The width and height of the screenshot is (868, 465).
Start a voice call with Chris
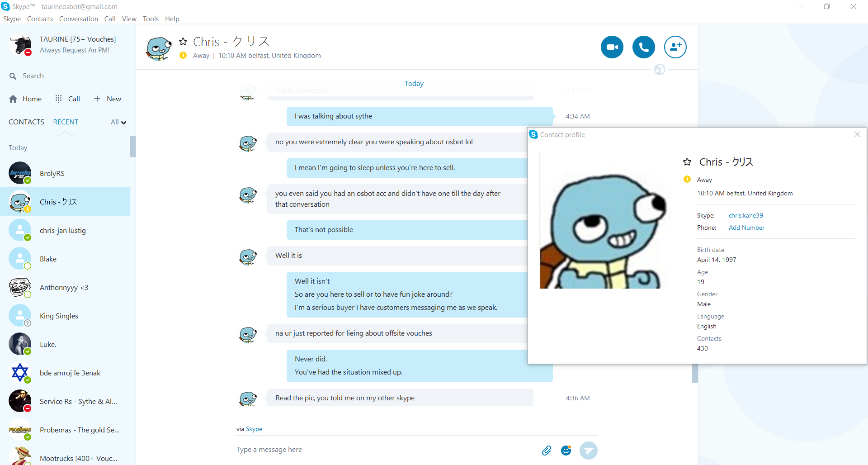click(643, 47)
